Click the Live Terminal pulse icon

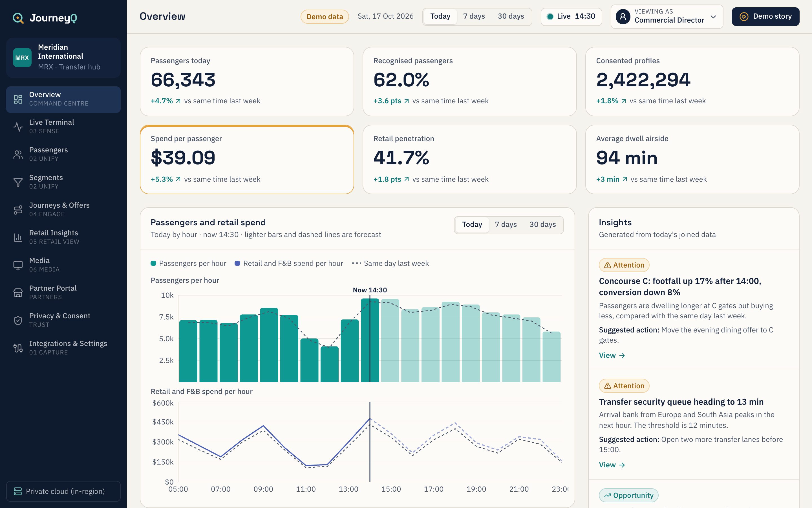coord(18,127)
